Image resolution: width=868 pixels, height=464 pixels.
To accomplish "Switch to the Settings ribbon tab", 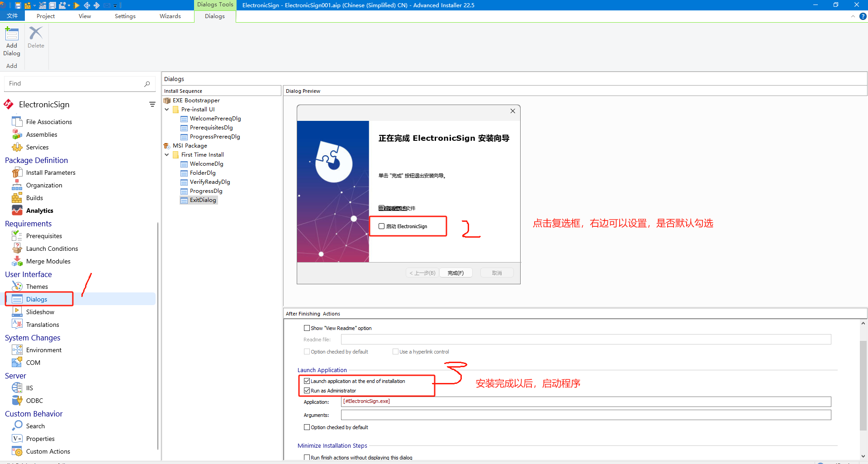I will coord(125,16).
